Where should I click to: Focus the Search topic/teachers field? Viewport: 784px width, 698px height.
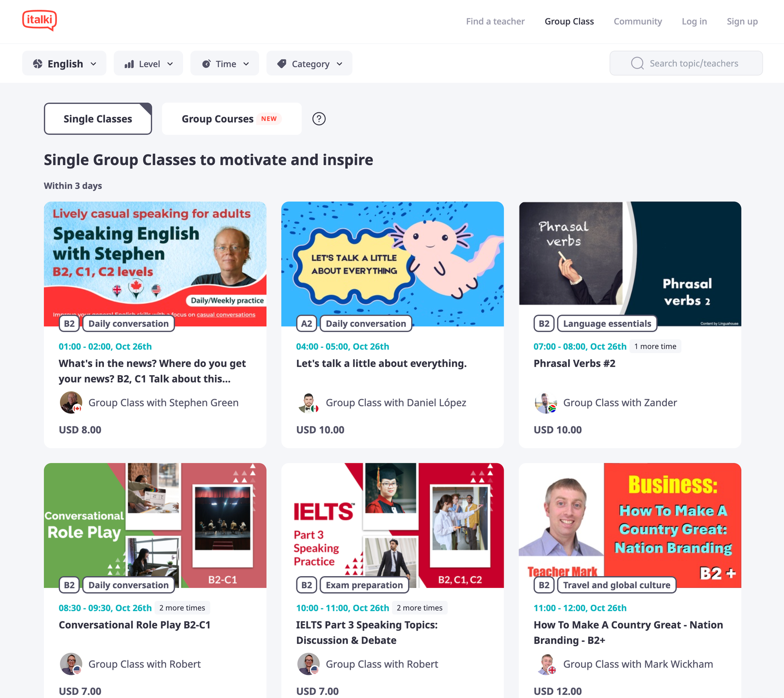tap(686, 63)
